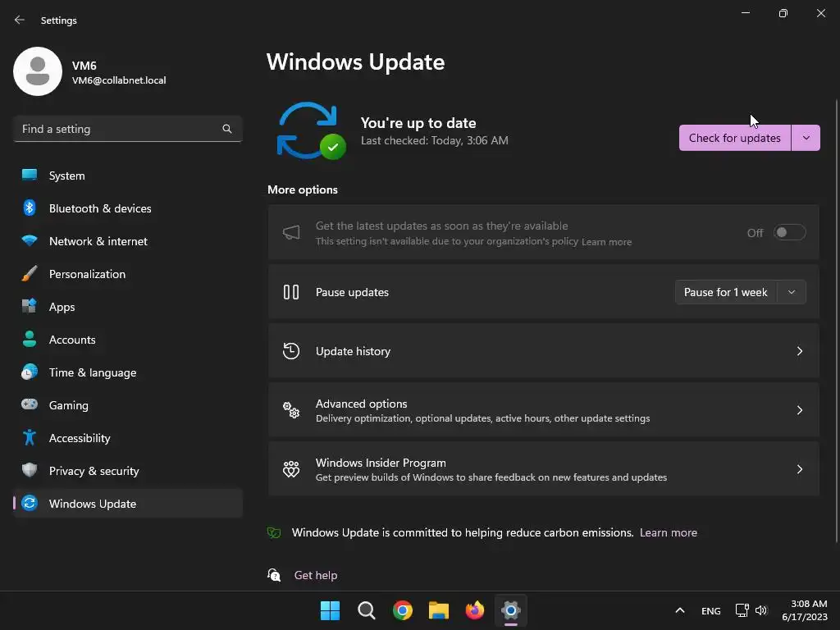Click the Settings gear on taskbar
The image size is (840, 630).
pos(511,610)
